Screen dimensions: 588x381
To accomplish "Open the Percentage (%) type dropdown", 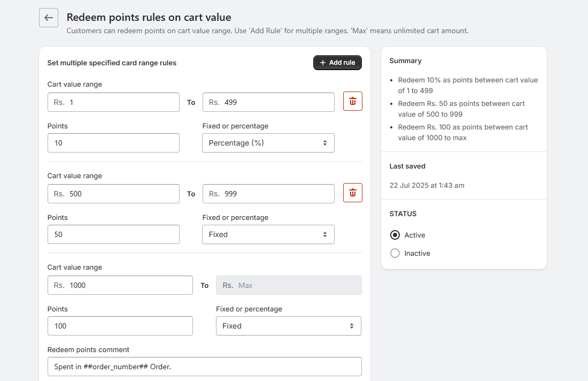I will [268, 143].
